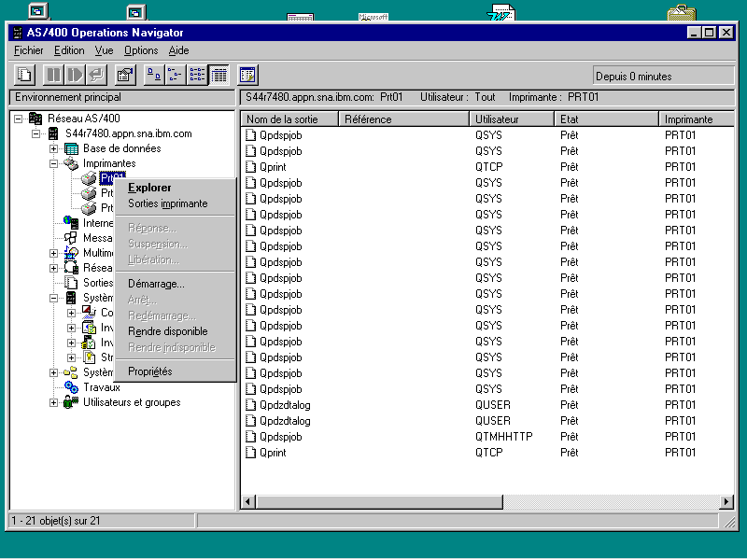Click the Environnement principal header
The width and height of the screenshot is (747, 560).
tap(122, 97)
